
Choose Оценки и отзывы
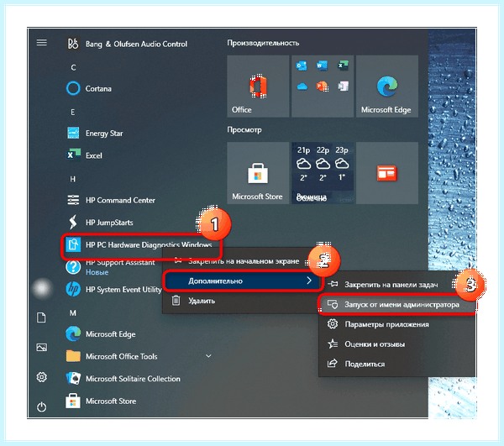397,344
